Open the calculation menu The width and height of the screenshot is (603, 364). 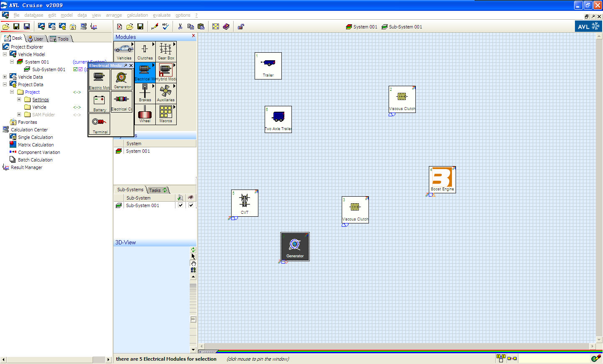point(137,15)
